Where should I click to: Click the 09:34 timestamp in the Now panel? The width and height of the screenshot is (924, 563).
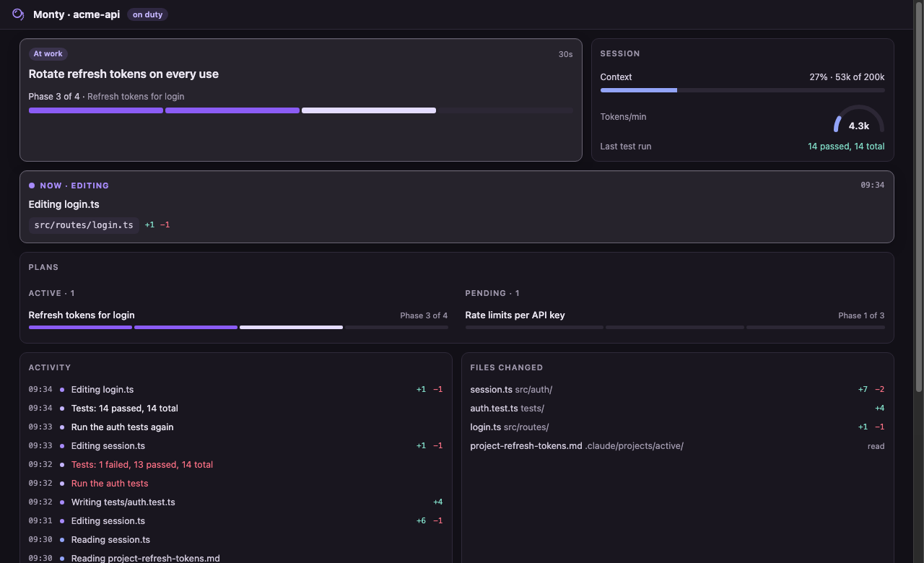tap(873, 186)
